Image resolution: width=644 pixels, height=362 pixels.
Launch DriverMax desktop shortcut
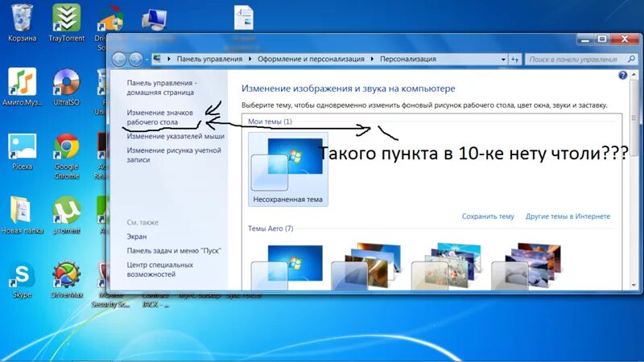[x=66, y=279]
